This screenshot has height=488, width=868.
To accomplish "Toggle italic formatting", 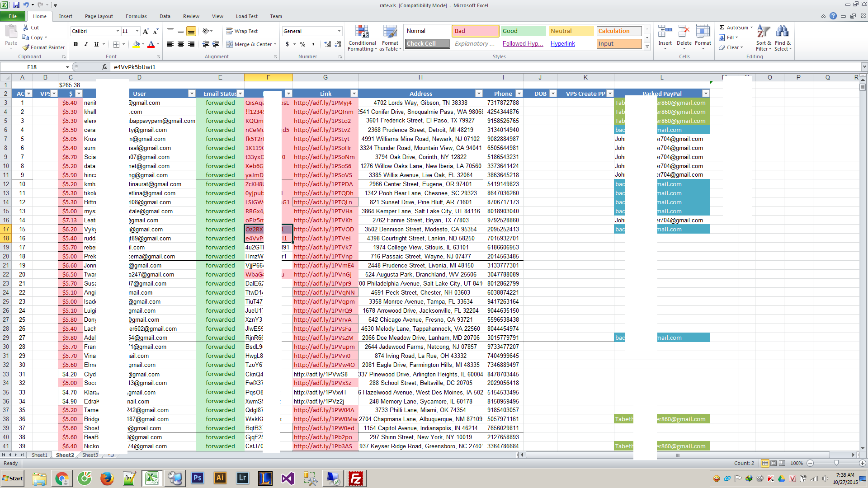I will coord(86,44).
